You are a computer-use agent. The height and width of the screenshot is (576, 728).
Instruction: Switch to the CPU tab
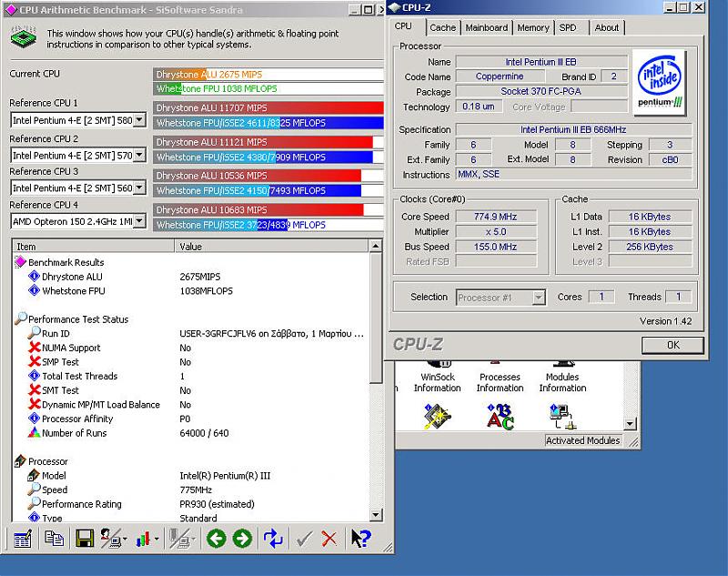point(403,26)
